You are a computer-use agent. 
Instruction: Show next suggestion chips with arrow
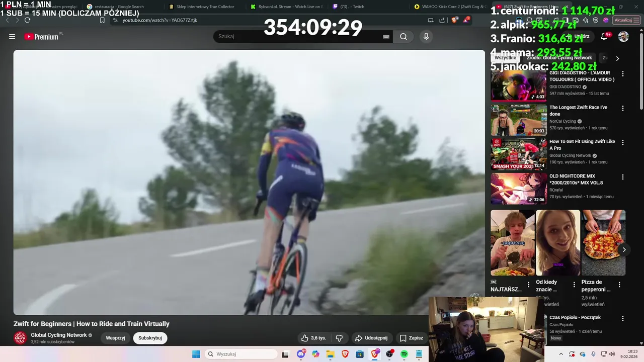[x=617, y=58]
